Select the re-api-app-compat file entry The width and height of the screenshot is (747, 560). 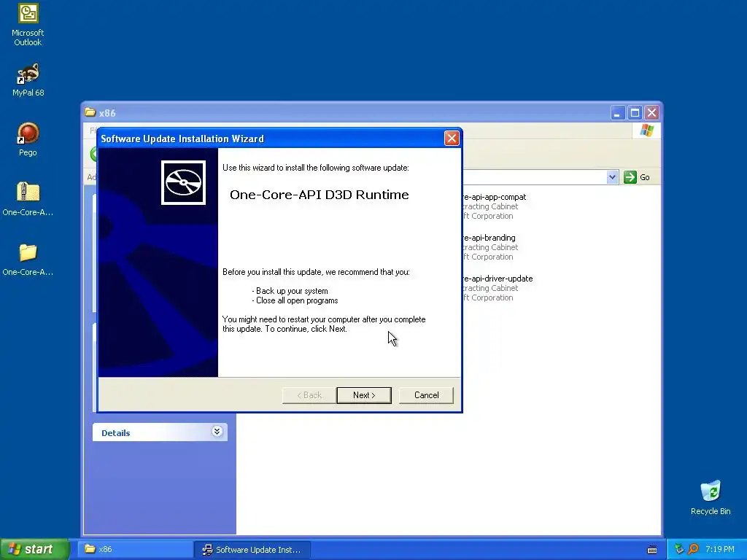(494, 206)
